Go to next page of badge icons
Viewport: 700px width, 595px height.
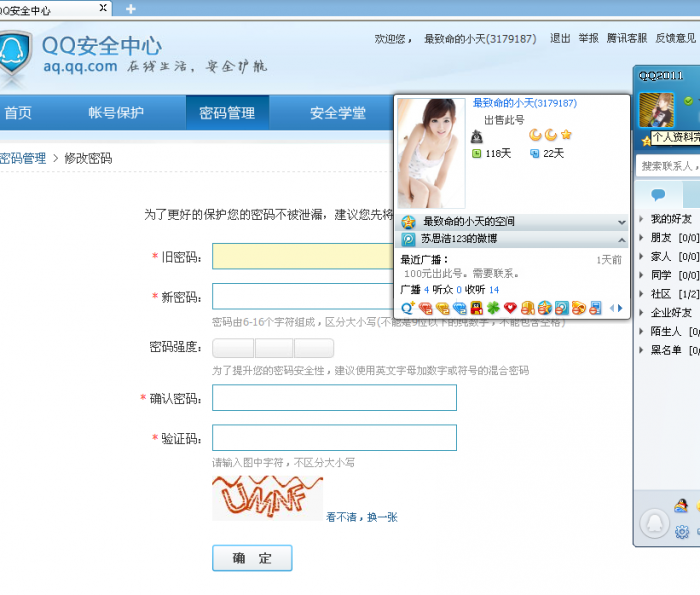click(x=620, y=308)
